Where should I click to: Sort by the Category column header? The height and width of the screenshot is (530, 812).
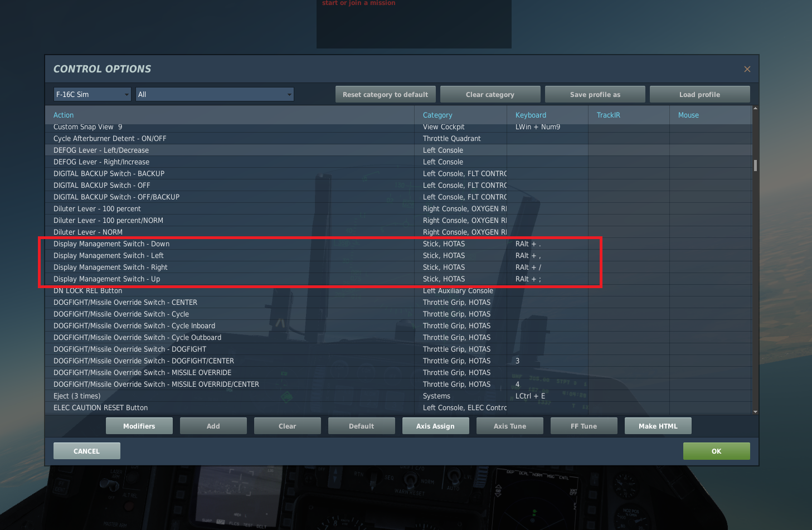pyautogui.click(x=437, y=115)
